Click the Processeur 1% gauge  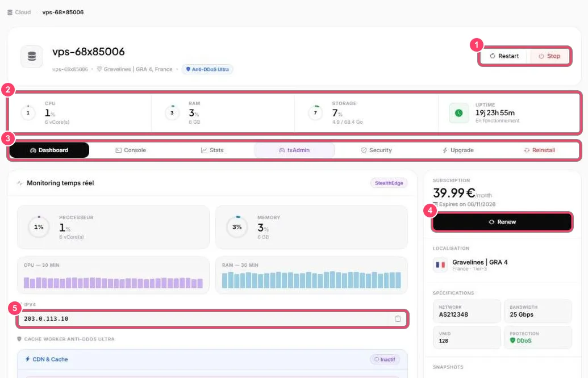tap(39, 227)
